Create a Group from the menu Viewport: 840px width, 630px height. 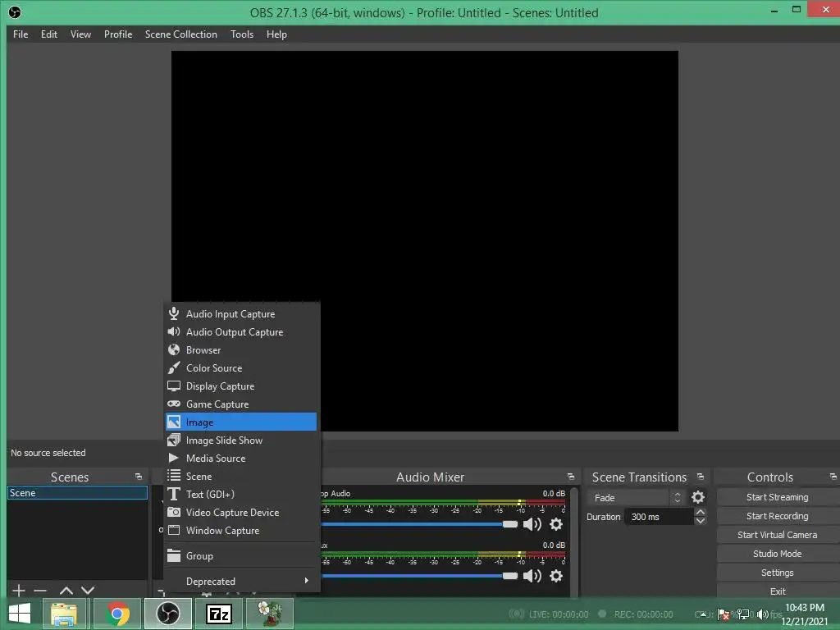241,556
